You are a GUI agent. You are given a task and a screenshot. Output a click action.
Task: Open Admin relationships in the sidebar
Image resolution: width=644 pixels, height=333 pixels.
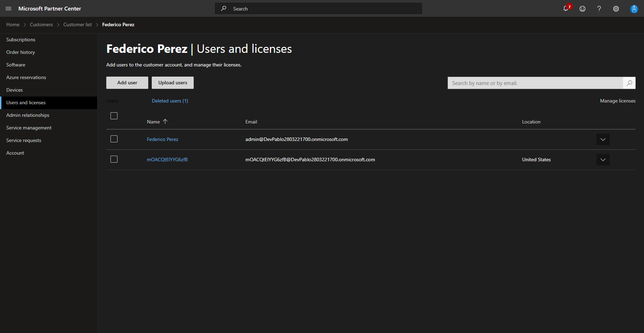coord(49,115)
